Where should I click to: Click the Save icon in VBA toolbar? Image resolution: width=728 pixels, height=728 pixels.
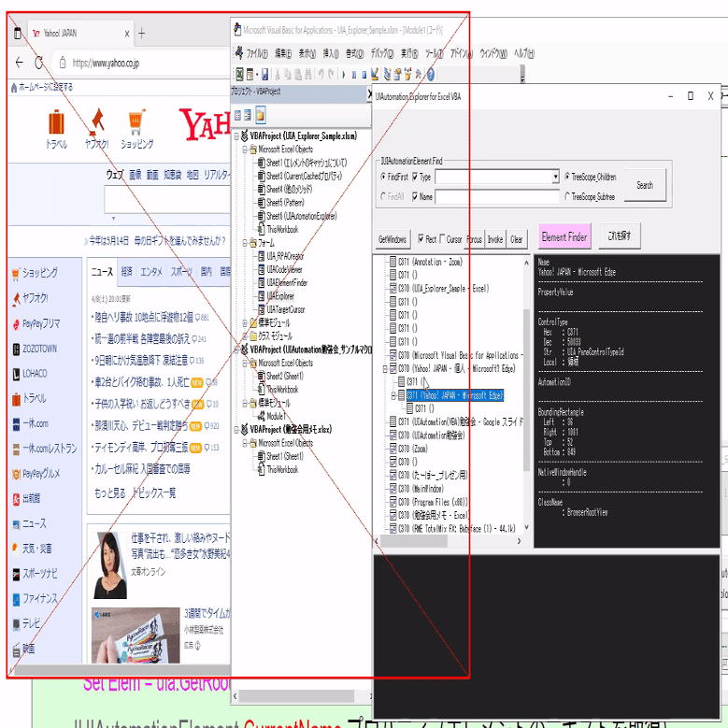[264, 74]
